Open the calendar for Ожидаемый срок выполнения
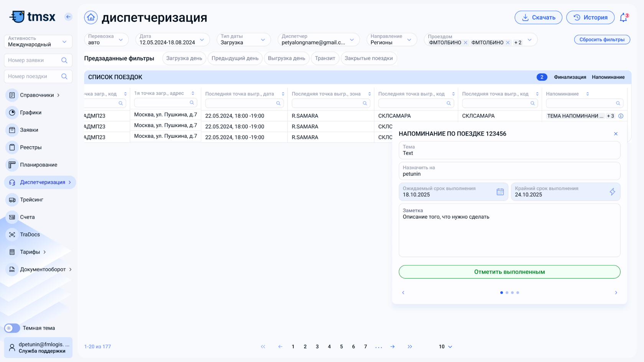The image size is (644, 362). [500, 192]
